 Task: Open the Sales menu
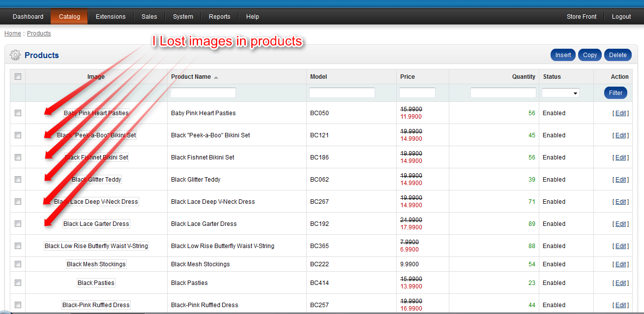pos(149,16)
